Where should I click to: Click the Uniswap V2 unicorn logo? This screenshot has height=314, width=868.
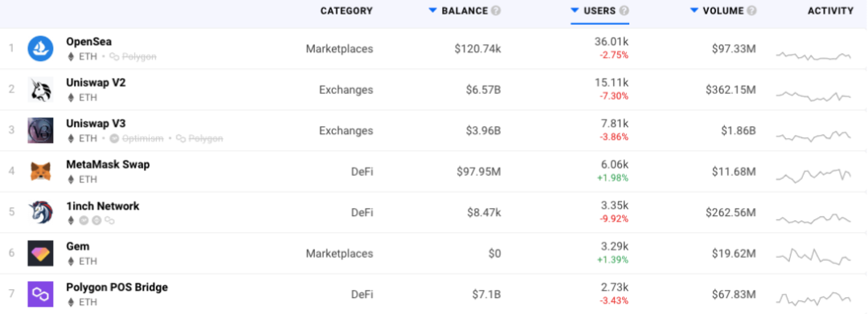40,90
